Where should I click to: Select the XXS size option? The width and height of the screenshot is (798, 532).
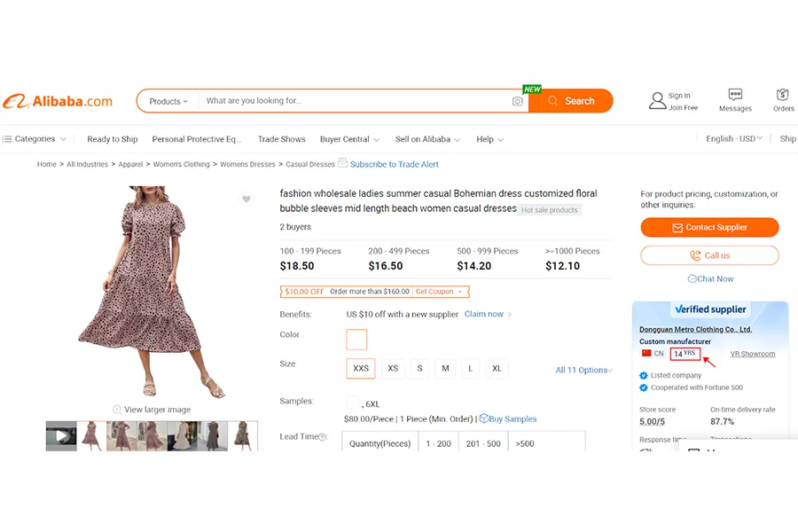point(361,369)
